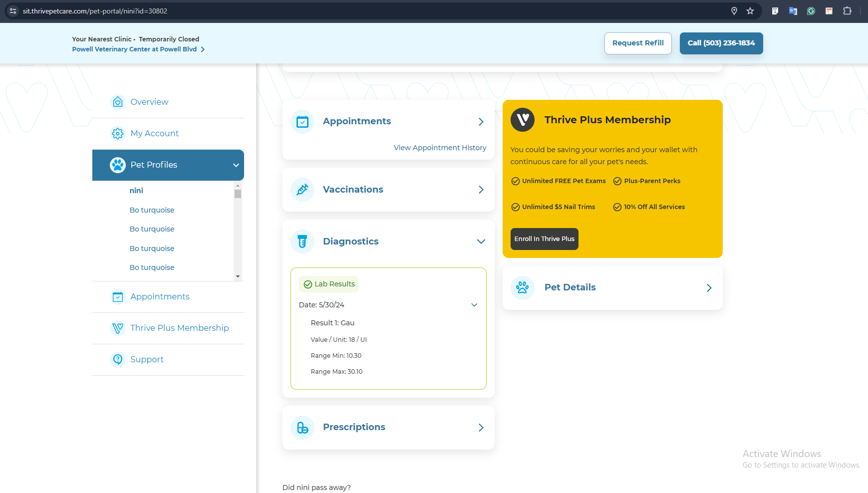Click the Thrive Plus Membership V icon in sidebar
Image resolution: width=868 pixels, height=493 pixels.
[x=118, y=328]
